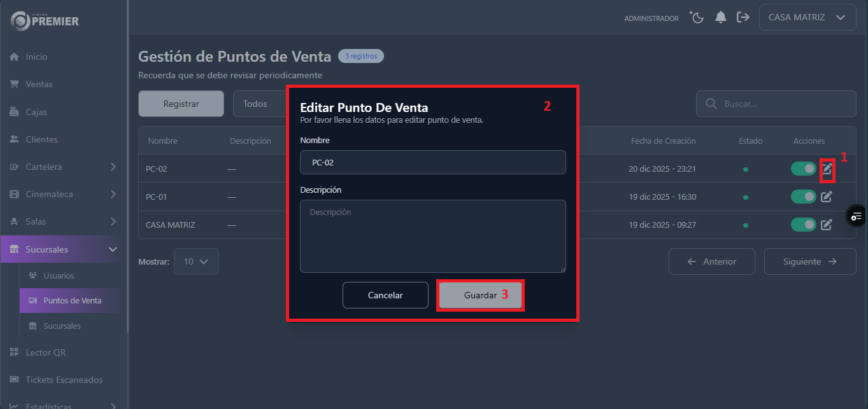The width and height of the screenshot is (868, 409).
Task: Switch off the PC-01 status toggle
Action: 803,197
